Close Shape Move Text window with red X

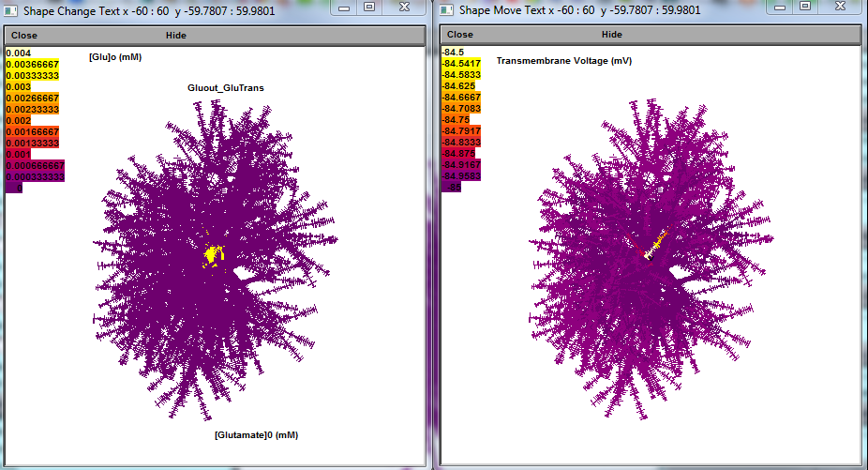click(x=839, y=8)
